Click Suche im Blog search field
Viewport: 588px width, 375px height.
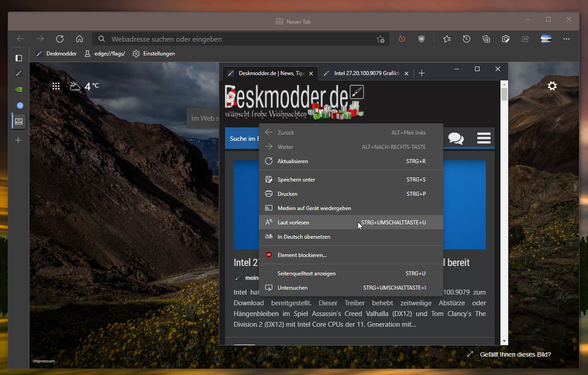pos(242,139)
